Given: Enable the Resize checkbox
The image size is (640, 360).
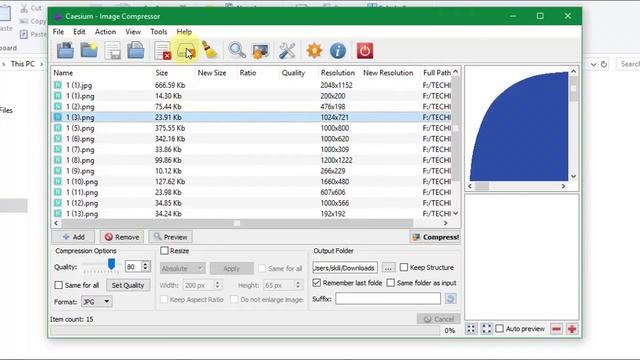Looking at the screenshot, I should 164,251.
